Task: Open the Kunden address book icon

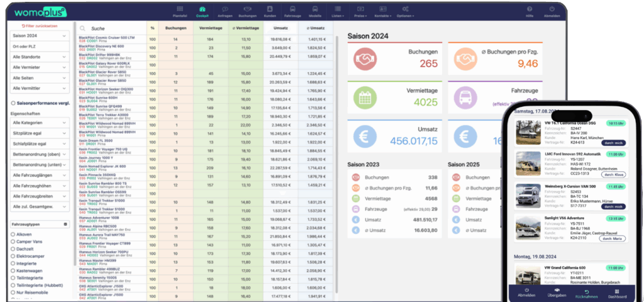Action: coord(270,9)
